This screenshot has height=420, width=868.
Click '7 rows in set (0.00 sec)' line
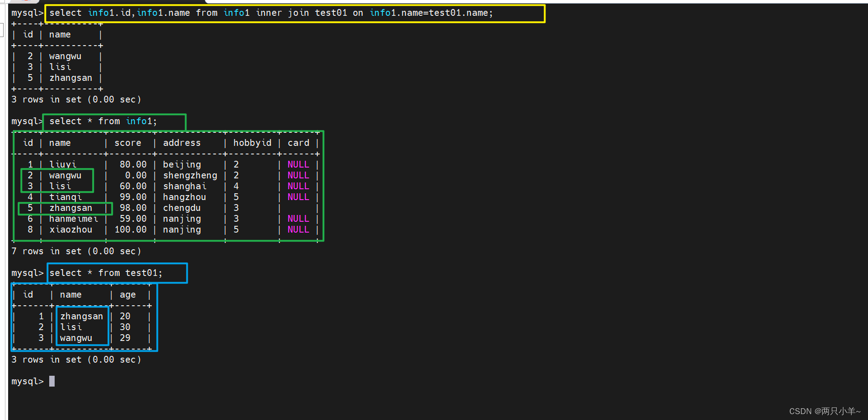click(76, 252)
